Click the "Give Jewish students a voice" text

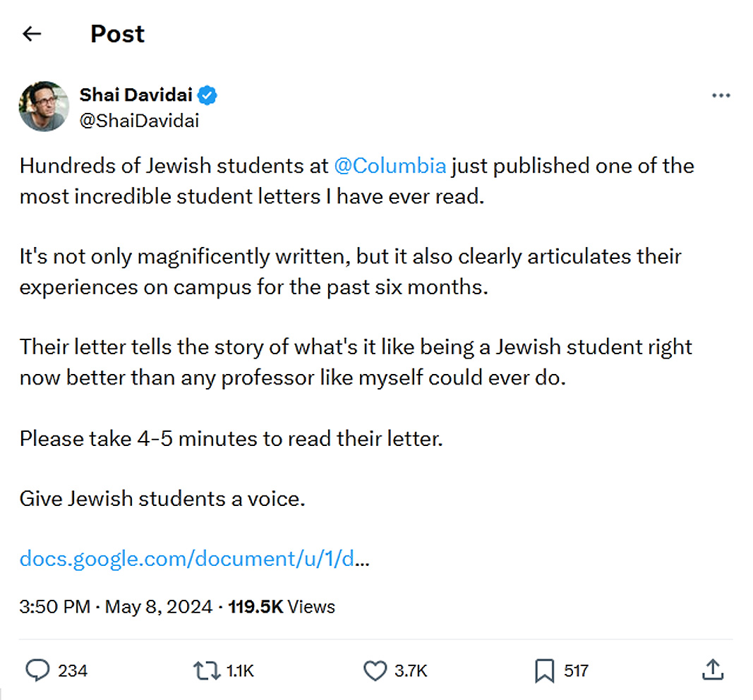(162, 498)
